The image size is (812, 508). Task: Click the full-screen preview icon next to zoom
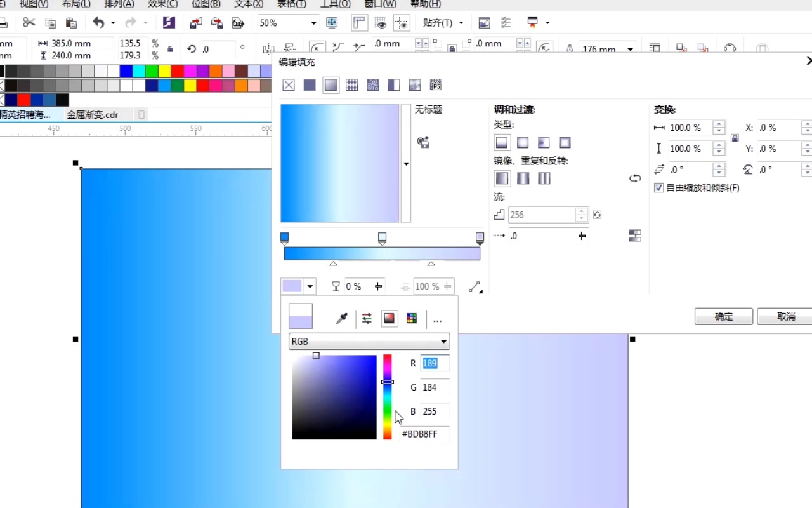[x=332, y=23]
